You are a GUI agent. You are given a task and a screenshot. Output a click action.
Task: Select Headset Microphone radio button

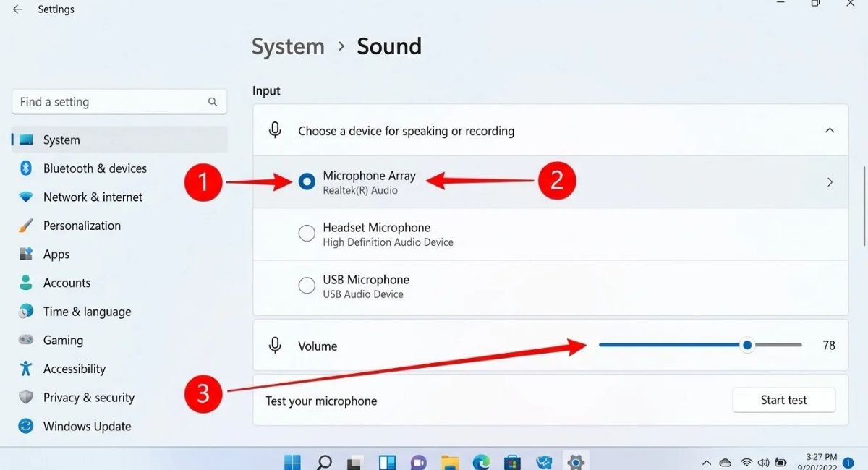[307, 234]
